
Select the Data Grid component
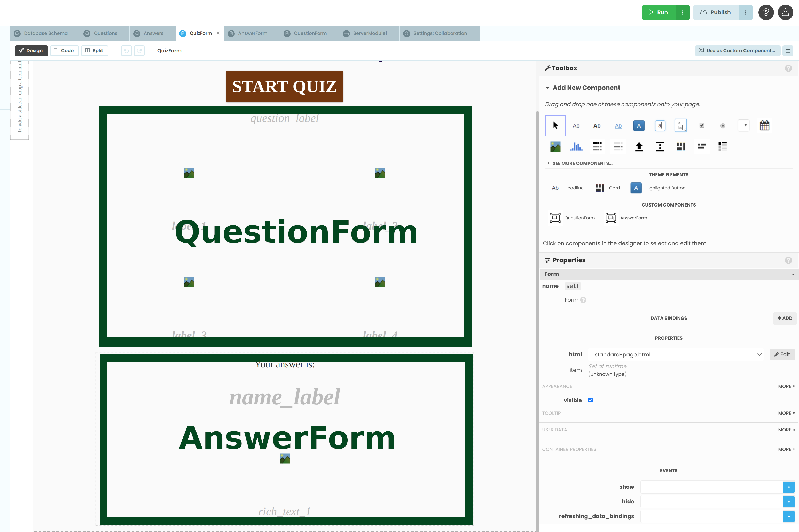point(597,146)
